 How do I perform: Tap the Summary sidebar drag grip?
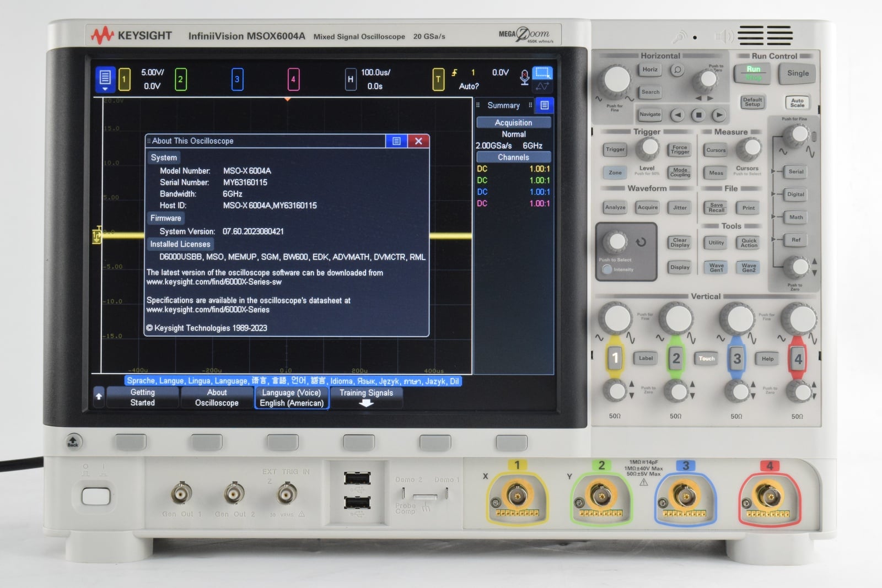tap(478, 105)
